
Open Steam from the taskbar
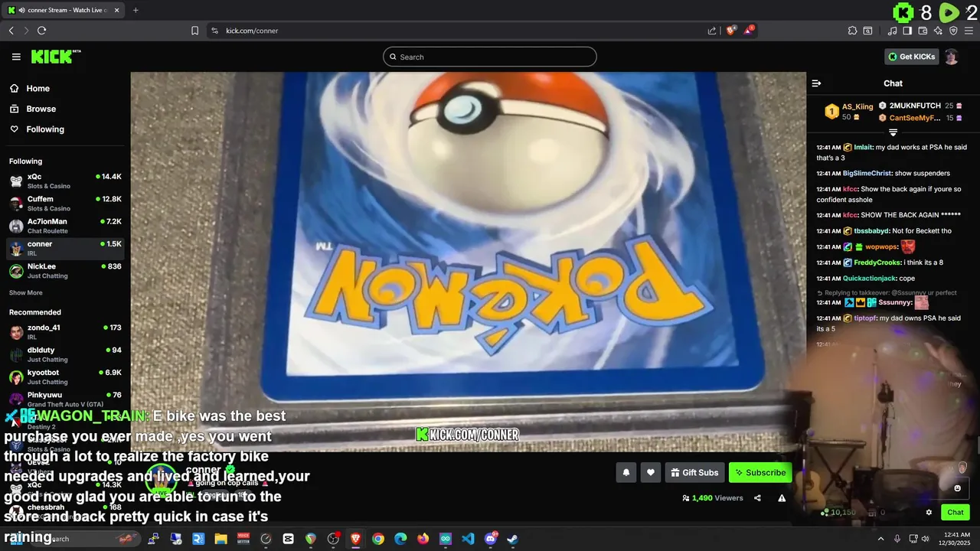[x=513, y=539]
